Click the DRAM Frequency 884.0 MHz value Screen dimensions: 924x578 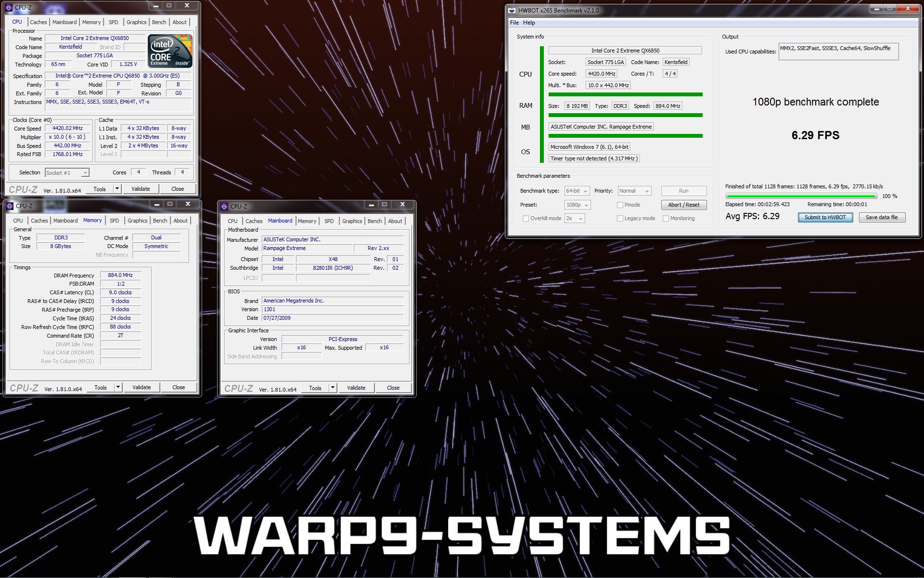coord(120,275)
